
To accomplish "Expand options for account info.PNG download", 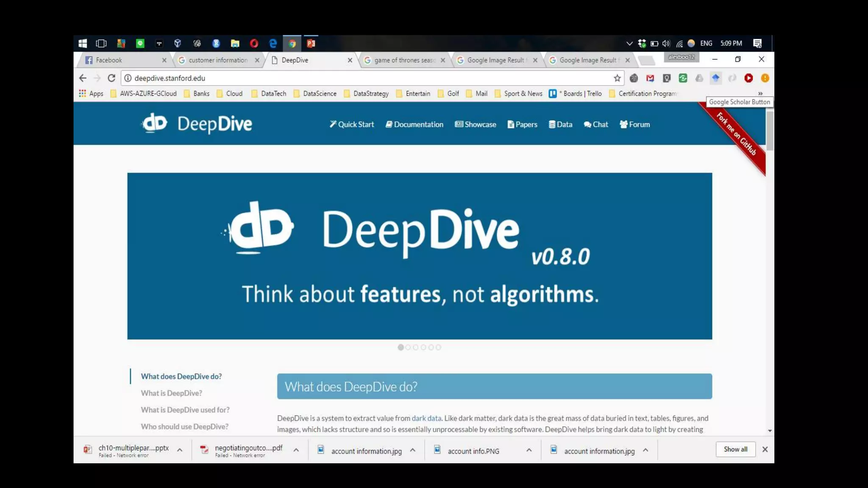I will coord(529,450).
